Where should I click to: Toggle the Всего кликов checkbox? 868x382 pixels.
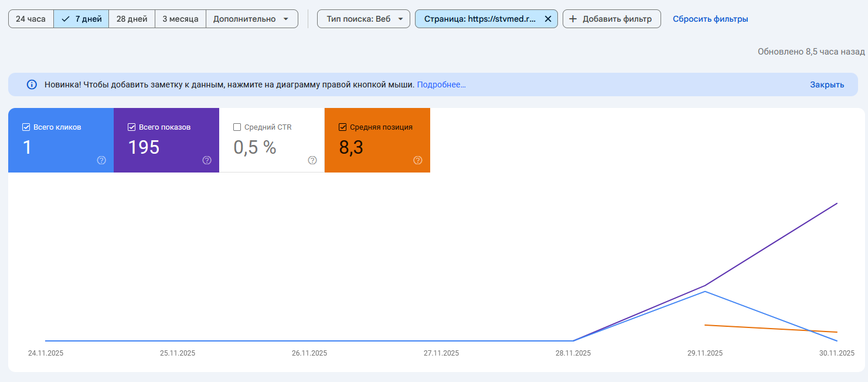coord(26,127)
